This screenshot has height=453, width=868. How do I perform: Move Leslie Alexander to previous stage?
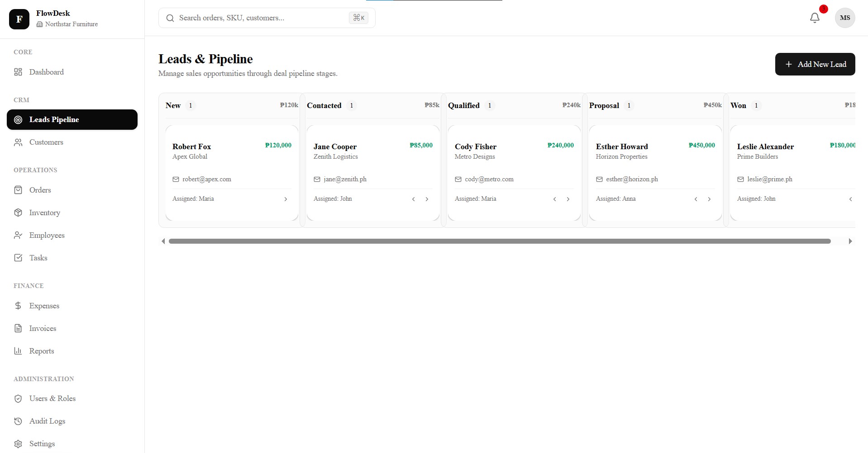click(x=850, y=199)
